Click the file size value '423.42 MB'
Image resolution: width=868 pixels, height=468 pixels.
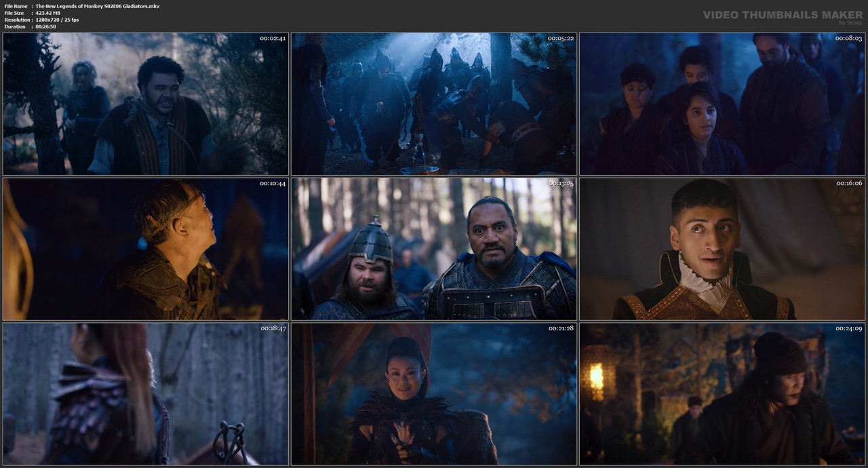click(48, 13)
